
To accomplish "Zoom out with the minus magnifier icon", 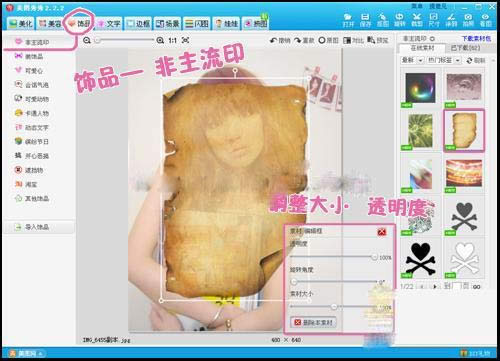I will point(87,40).
